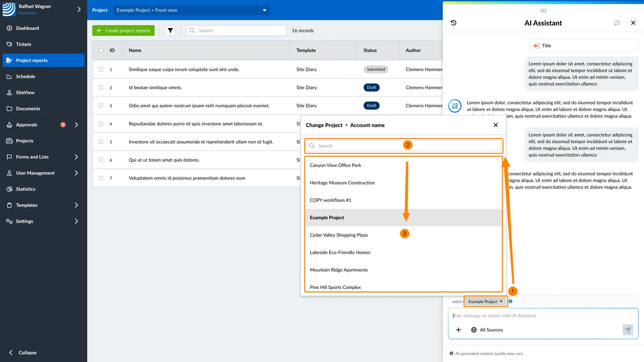Select Heritage Museum Construction project

click(x=403, y=183)
